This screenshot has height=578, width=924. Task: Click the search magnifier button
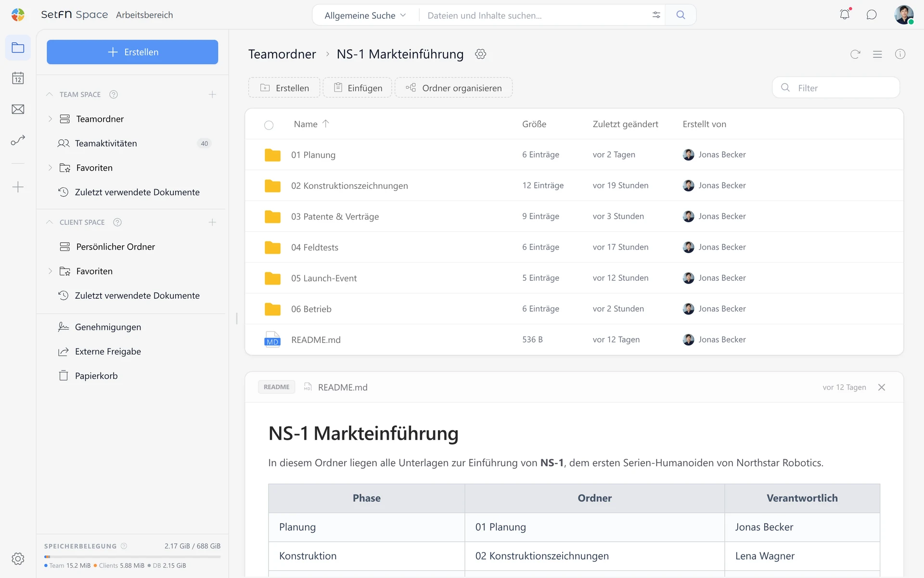tap(680, 15)
